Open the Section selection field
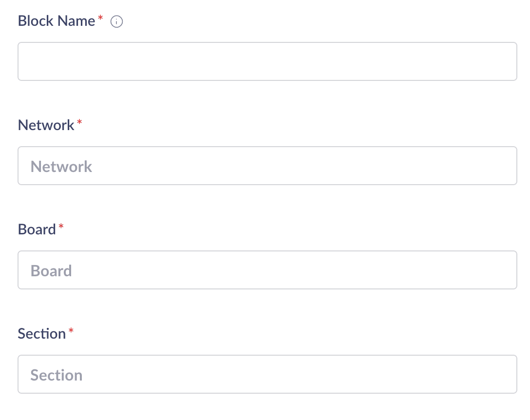 coord(267,374)
